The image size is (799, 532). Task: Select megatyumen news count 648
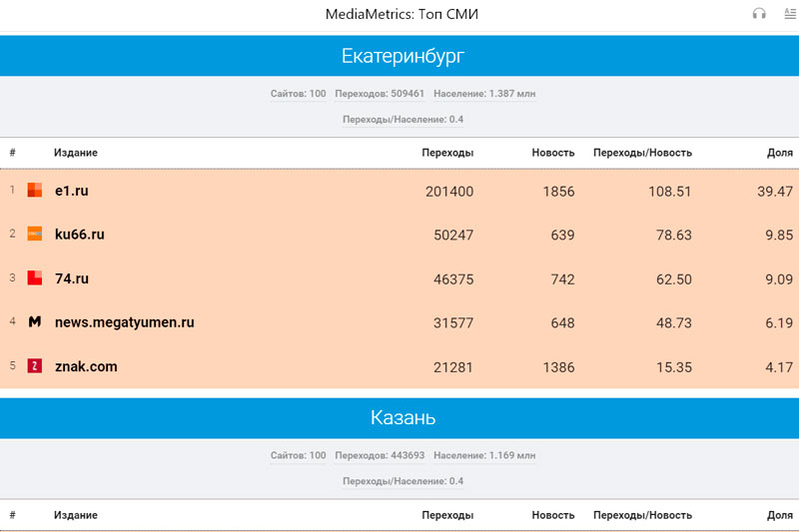click(x=562, y=323)
